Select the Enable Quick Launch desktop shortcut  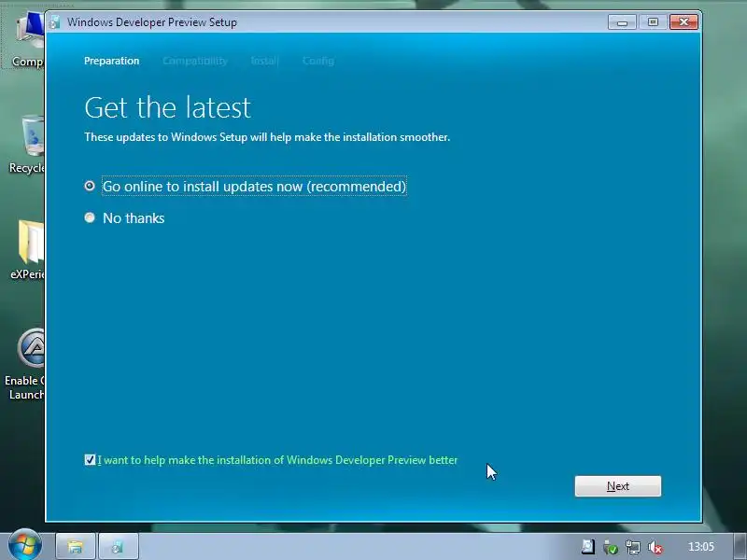tap(26, 364)
